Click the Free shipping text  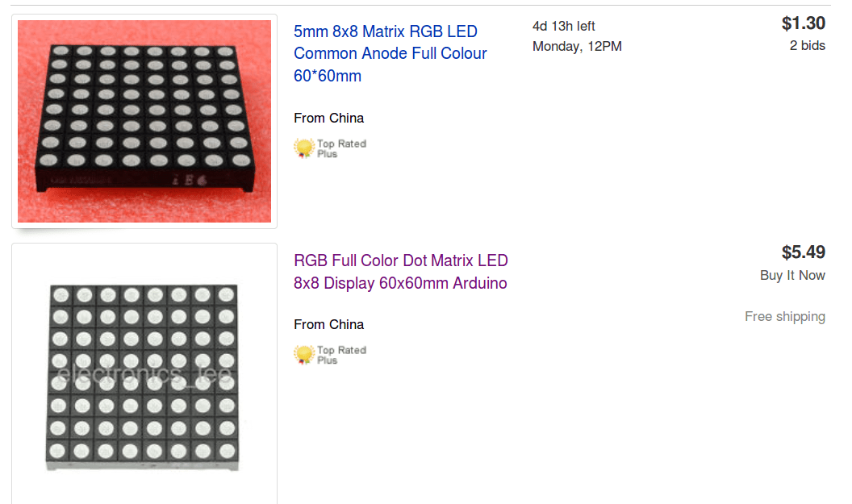[x=784, y=317]
